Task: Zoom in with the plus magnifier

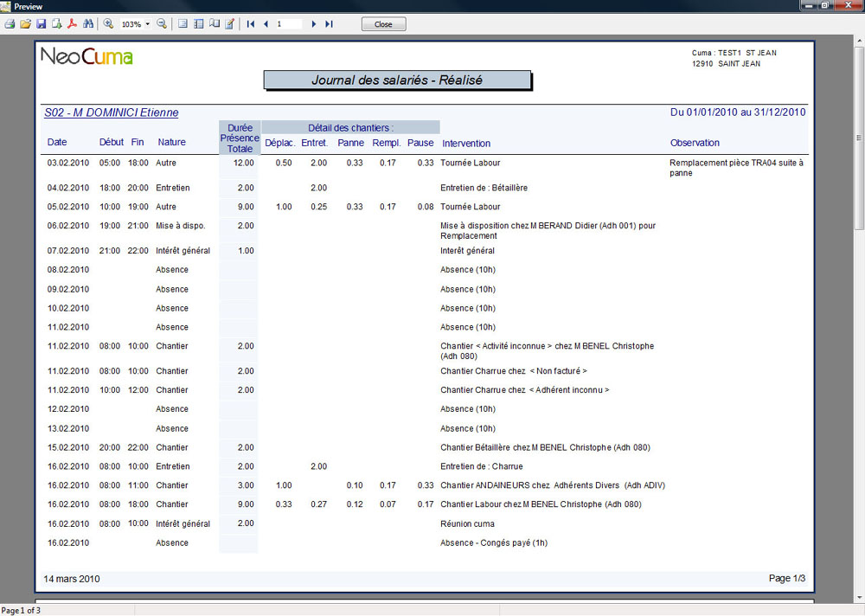Action: [x=108, y=24]
